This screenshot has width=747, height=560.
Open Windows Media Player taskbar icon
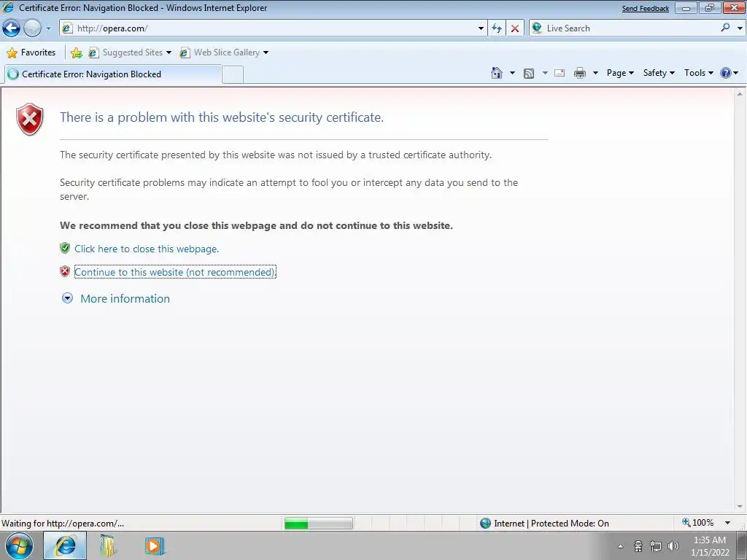pos(154,546)
